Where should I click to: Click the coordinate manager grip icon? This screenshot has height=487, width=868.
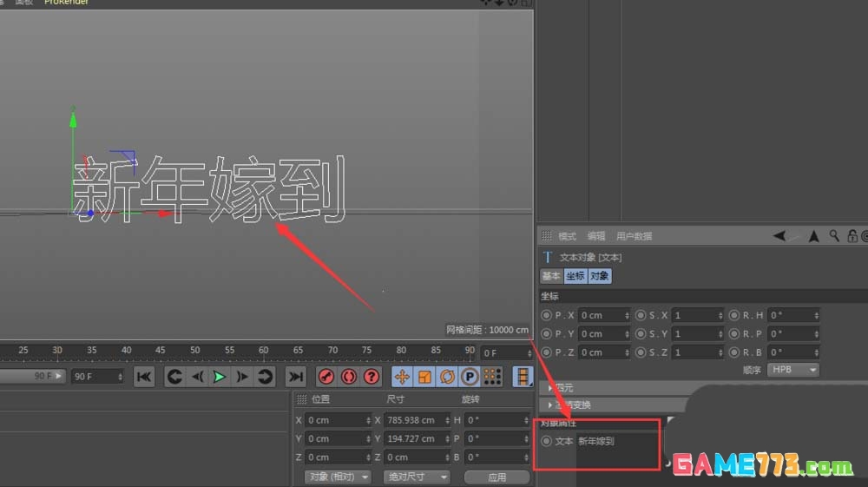(x=302, y=399)
